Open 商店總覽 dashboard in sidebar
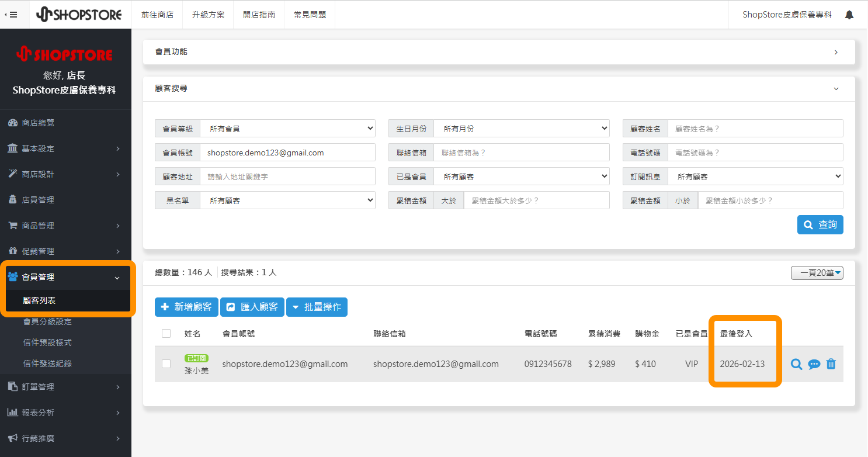868x457 pixels. [x=38, y=123]
